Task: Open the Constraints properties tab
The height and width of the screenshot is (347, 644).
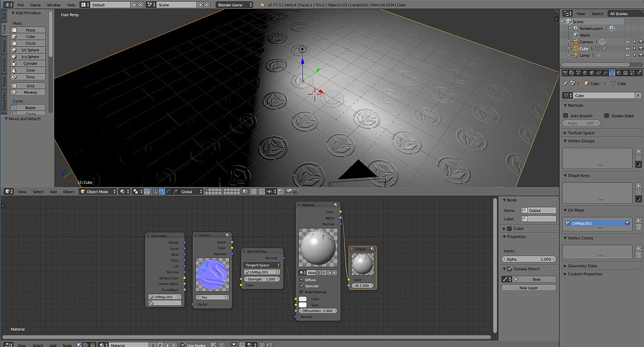Action: click(x=599, y=73)
